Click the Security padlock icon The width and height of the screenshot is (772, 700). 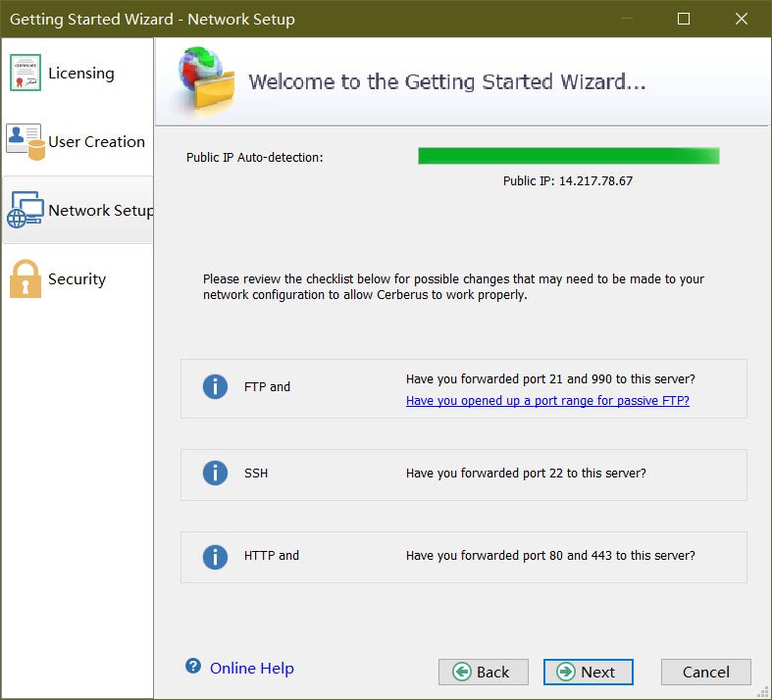(x=26, y=278)
